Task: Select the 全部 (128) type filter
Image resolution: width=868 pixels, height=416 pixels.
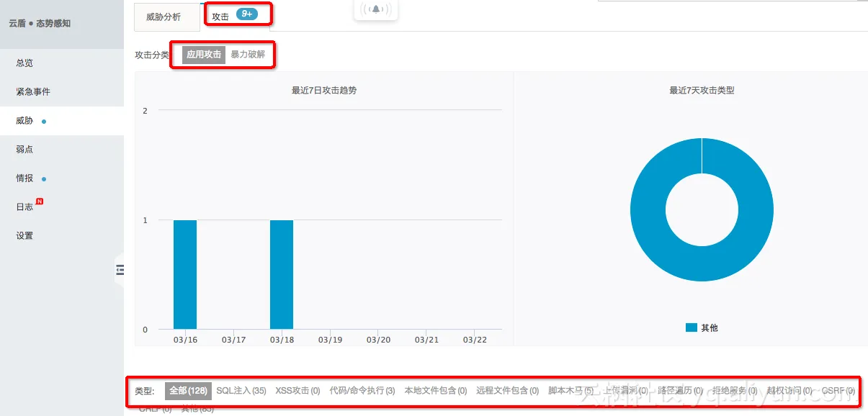Action: tap(188, 391)
